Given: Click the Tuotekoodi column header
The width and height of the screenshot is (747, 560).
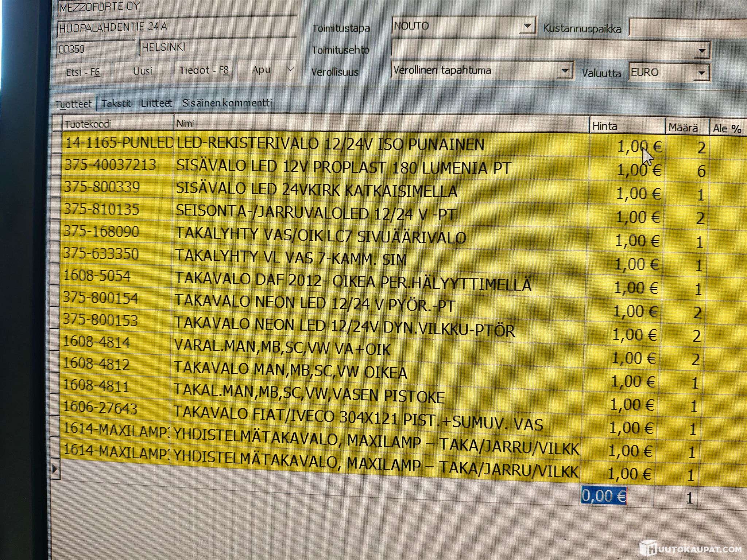Looking at the screenshot, I should click(x=117, y=124).
